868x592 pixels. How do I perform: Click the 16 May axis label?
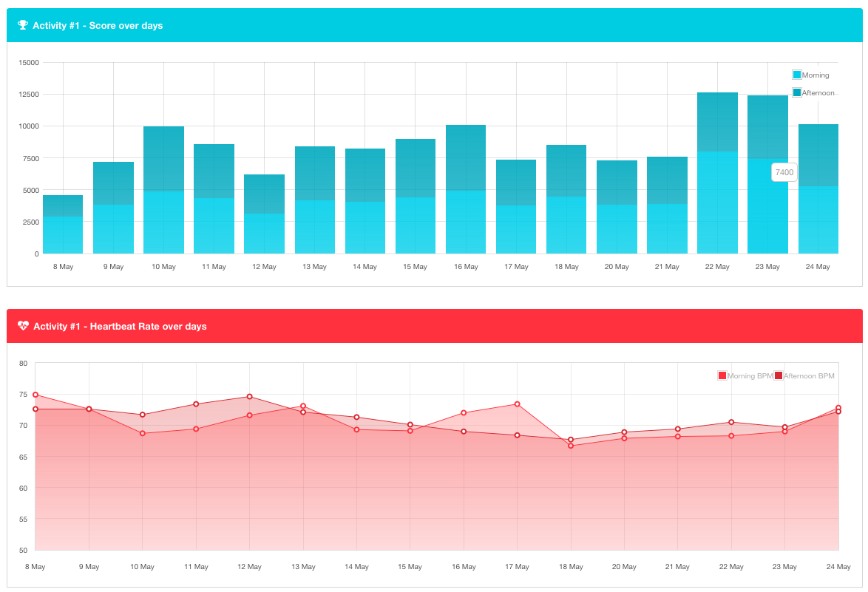pos(465,266)
